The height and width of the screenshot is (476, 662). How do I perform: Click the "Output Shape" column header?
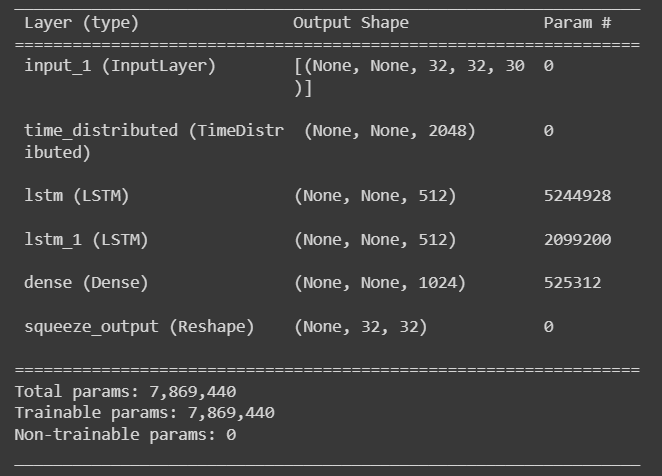coord(350,22)
